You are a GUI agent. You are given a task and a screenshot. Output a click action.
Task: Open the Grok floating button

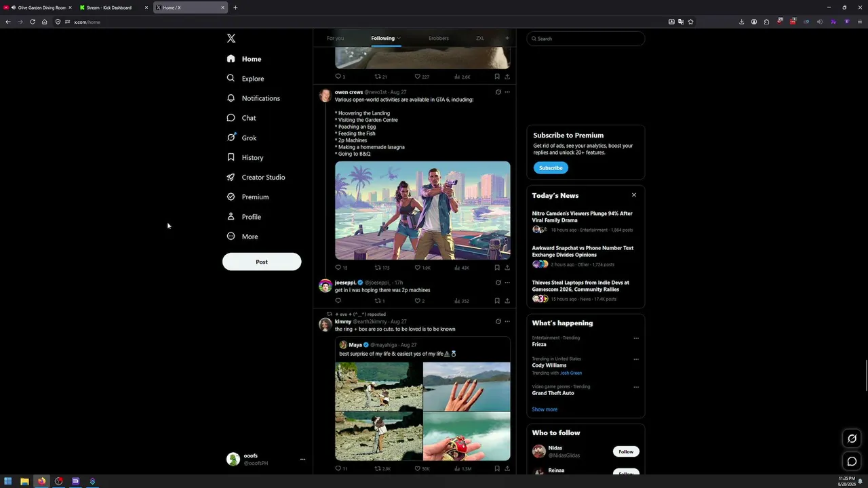[x=852, y=439]
